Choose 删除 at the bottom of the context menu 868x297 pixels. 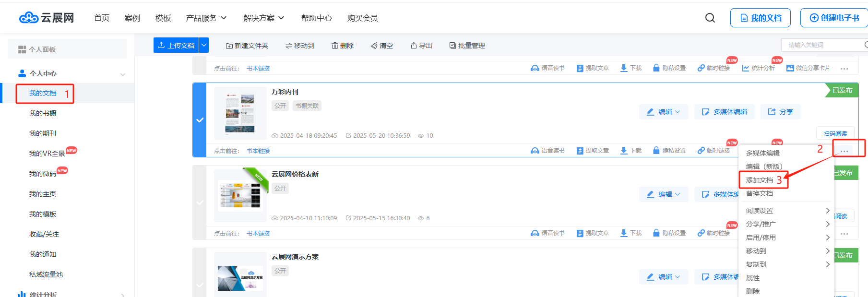click(753, 291)
